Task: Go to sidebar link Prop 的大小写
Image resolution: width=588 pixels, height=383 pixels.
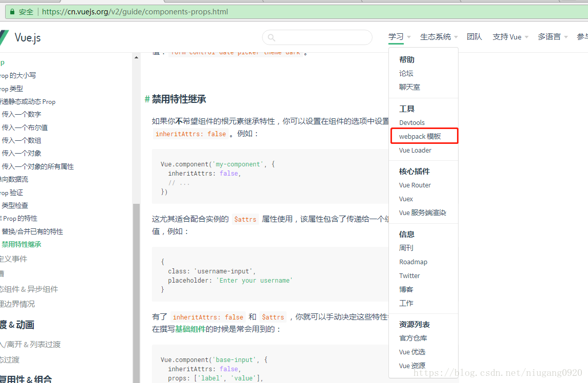Action: click(x=17, y=75)
